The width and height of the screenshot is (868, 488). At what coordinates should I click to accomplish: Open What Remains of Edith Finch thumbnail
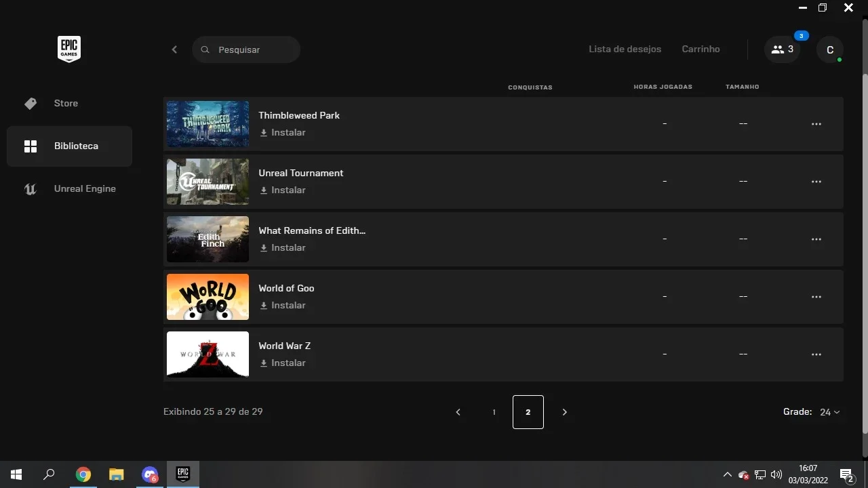pyautogui.click(x=208, y=239)
